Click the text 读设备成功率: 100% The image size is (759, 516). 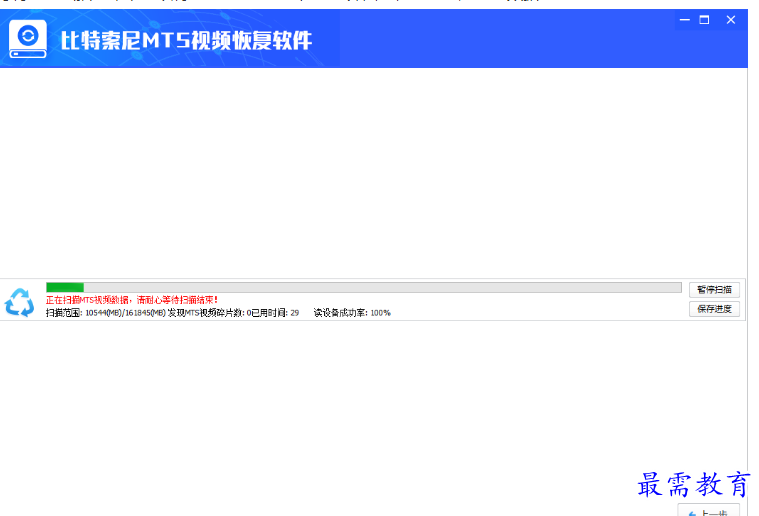tap(352, 313)
